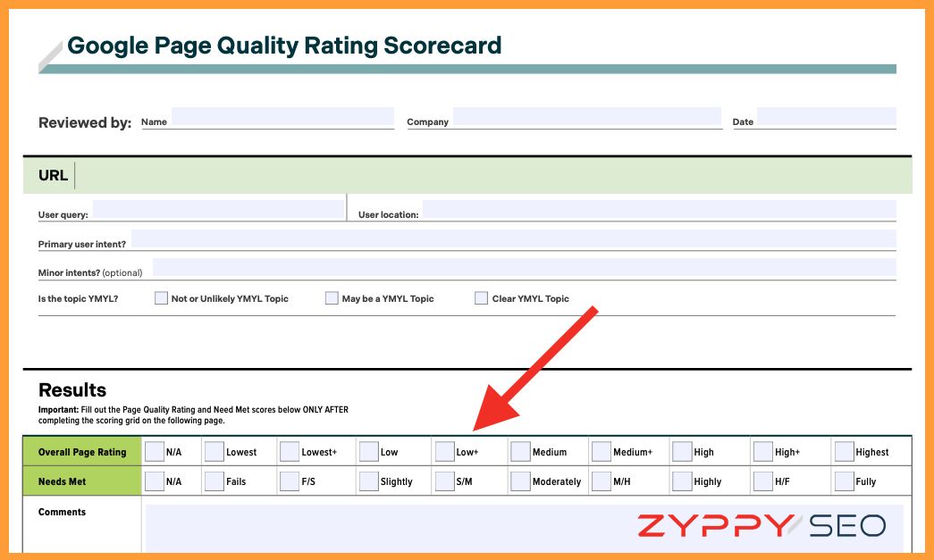The width and height of the screenshot is (934, 560).
Task: Click the Comments label
Action: coord(62,512)
